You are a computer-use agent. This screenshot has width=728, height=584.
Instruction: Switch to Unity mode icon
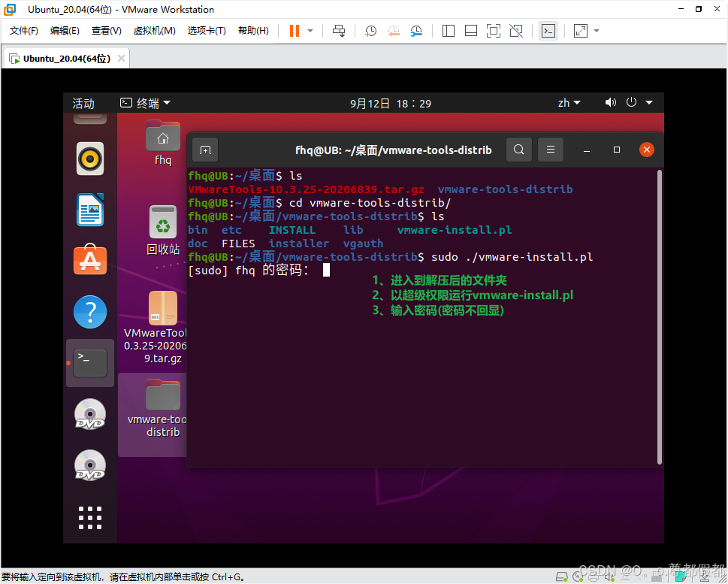coord(516,31)
